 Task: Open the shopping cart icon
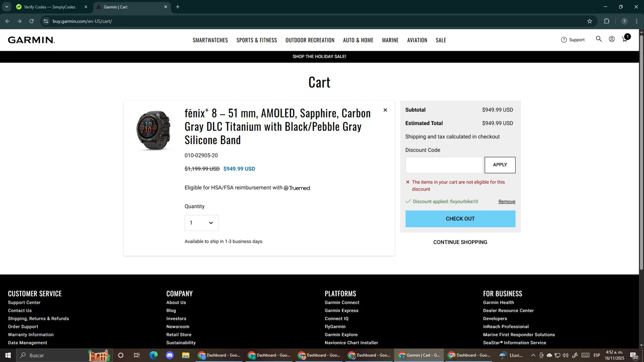tap(625, 39)
